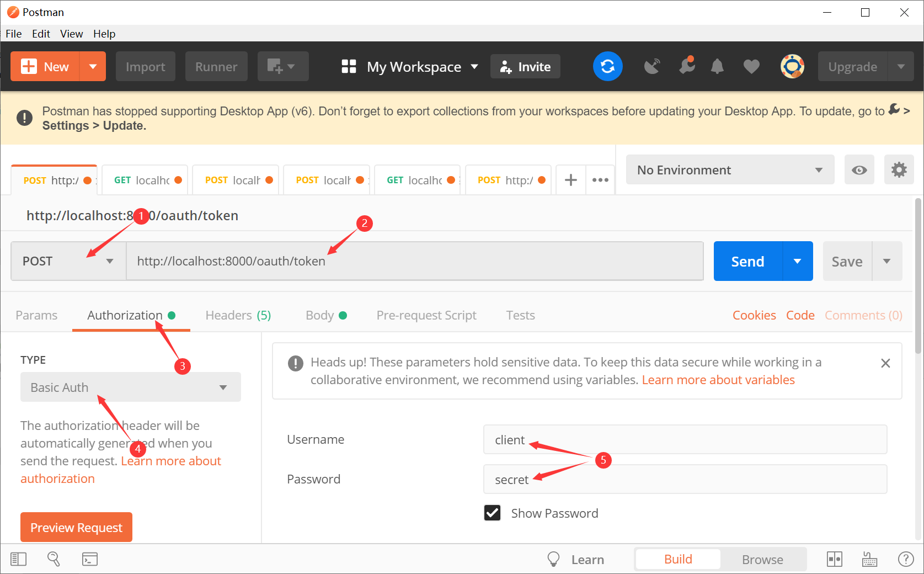The height and width of the screenshot is (574, 924).
Task: Open the Postman console icon
Action: (90, 559)
